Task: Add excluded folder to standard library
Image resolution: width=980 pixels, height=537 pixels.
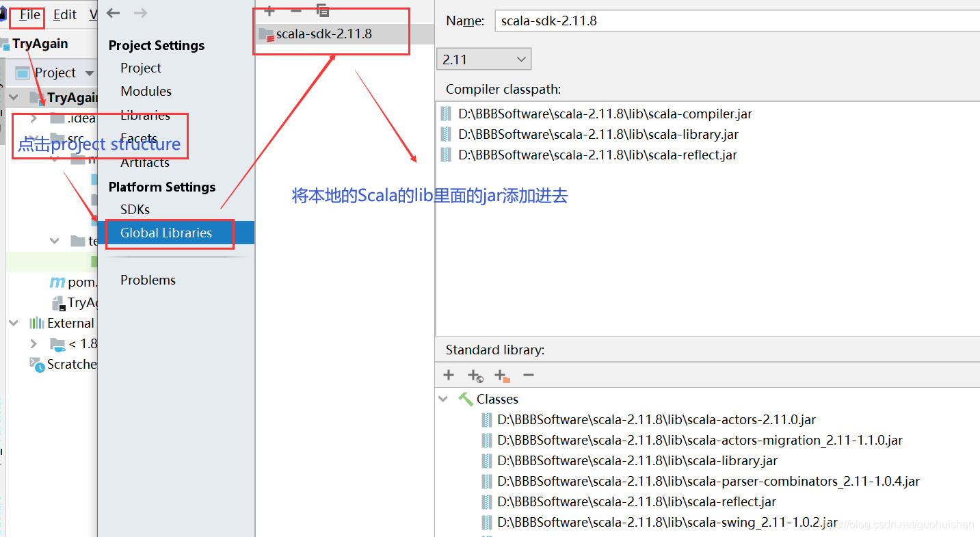Action: [x=502, y=376]
